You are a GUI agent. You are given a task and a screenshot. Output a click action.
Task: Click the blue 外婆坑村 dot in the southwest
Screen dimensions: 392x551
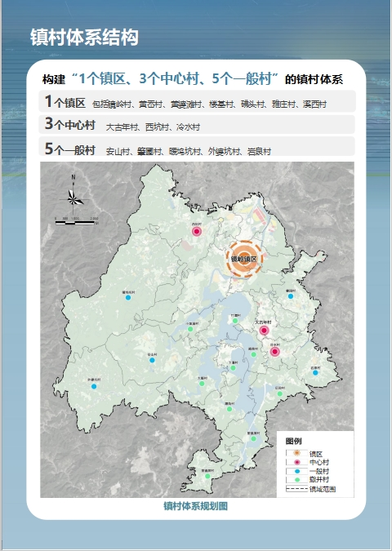94,387
